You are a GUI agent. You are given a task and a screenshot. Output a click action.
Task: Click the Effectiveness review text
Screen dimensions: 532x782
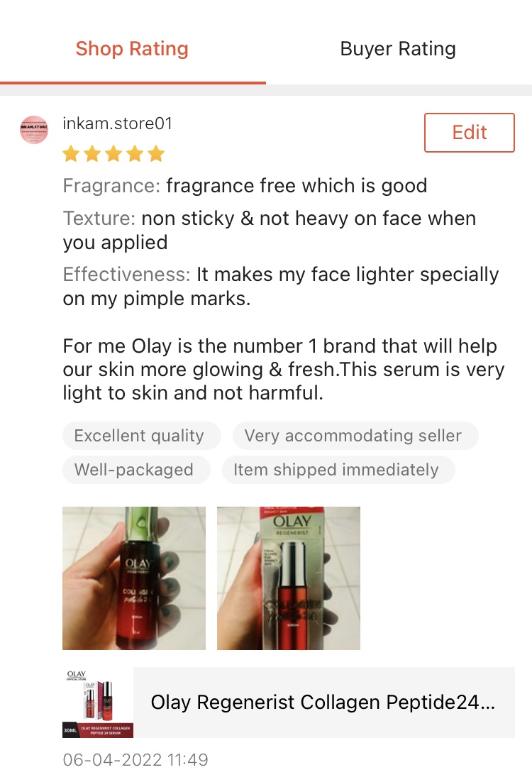click(x=281, y=286)
